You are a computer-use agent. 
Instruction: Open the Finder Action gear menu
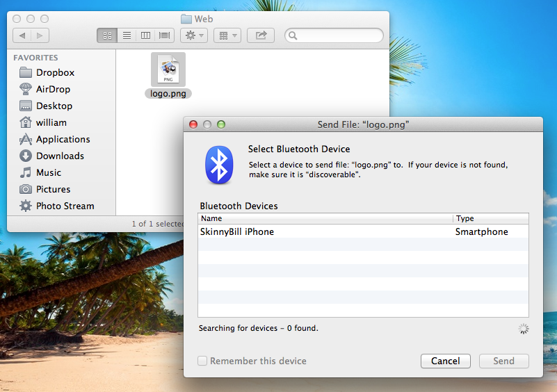[x=194, y=35]
